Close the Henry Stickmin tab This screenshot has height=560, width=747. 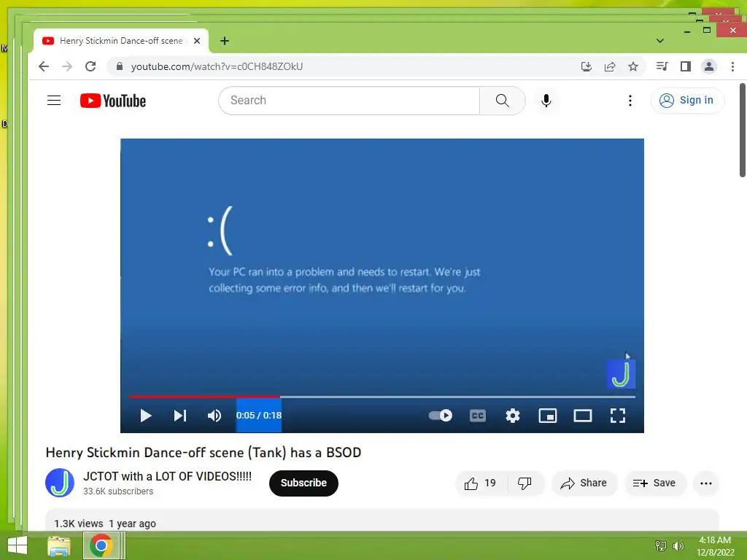tap(197, 41)
